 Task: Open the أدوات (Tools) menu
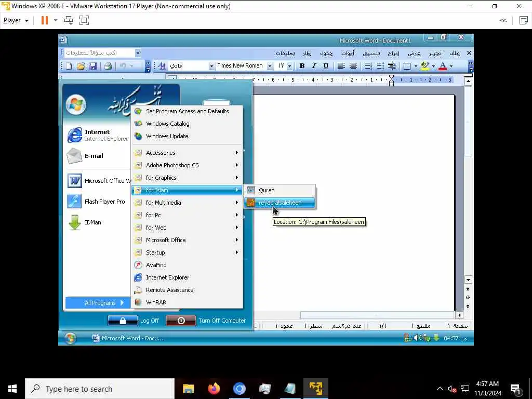[348, 54]
